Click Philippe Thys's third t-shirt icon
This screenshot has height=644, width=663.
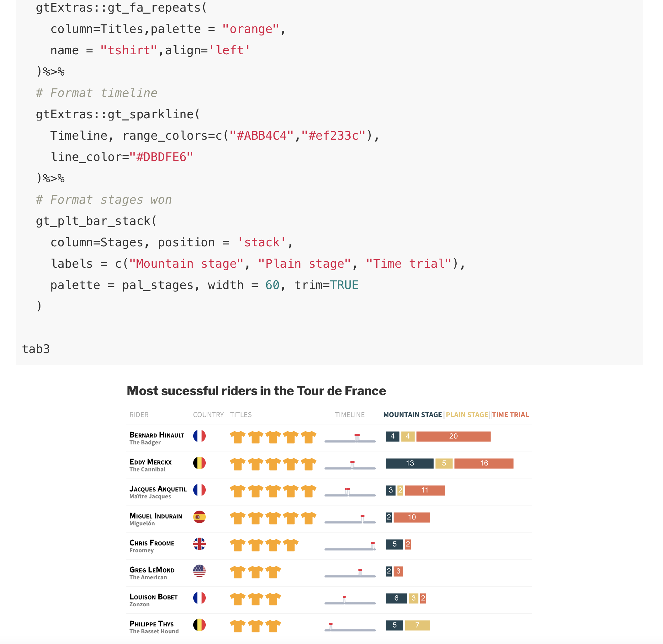pos(273,626)
